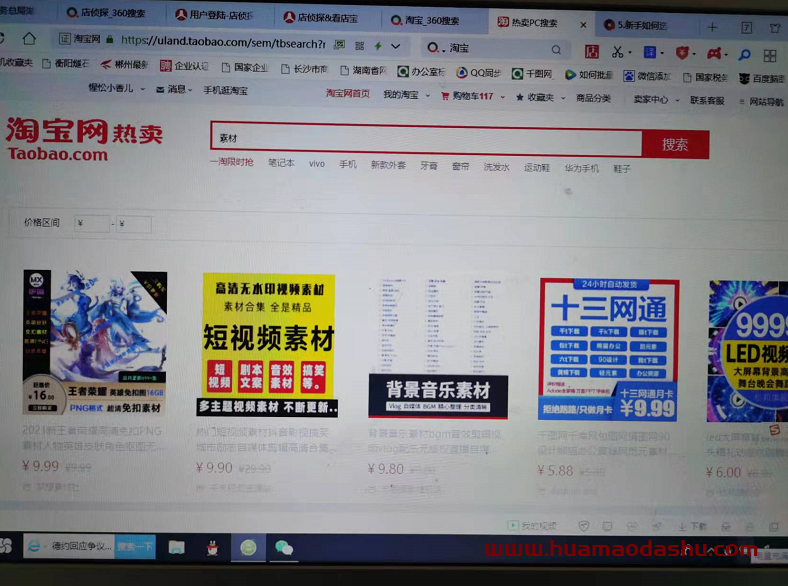Click the shield icon in browser status bar
Screen dimensions: 788x586
pos(583,526)
